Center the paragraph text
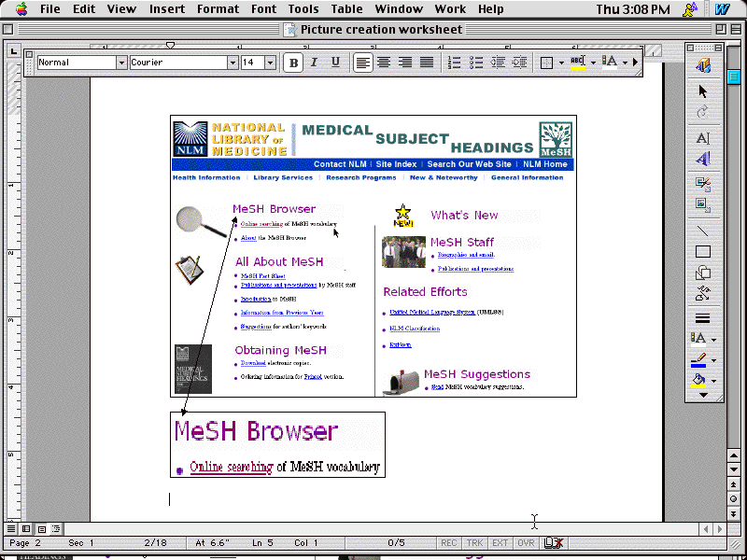 tap(384, 63)
